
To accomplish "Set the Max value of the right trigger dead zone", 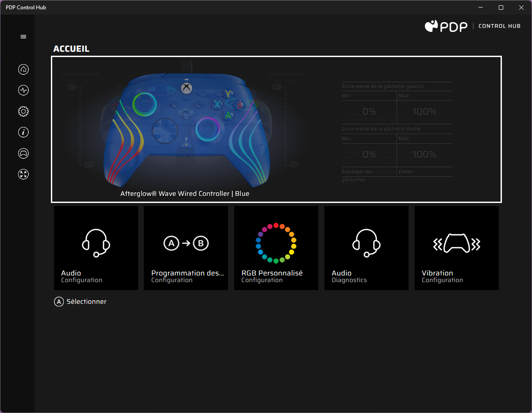I will (x=424, y=154).
